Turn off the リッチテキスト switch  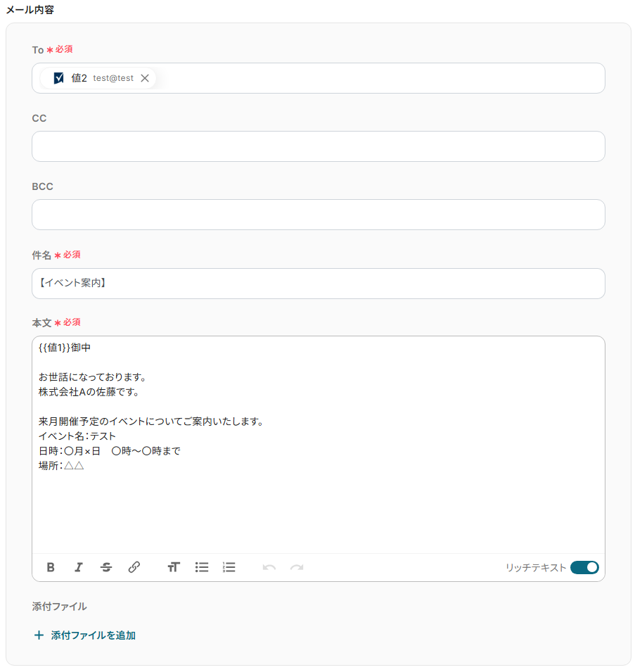pos(584,567)
